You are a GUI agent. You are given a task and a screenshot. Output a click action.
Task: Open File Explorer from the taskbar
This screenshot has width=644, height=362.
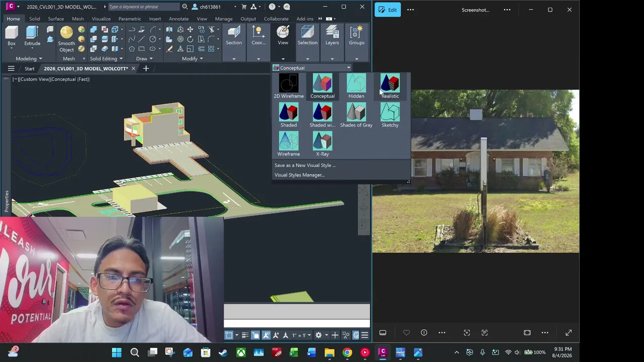click(x=330, y=352)
